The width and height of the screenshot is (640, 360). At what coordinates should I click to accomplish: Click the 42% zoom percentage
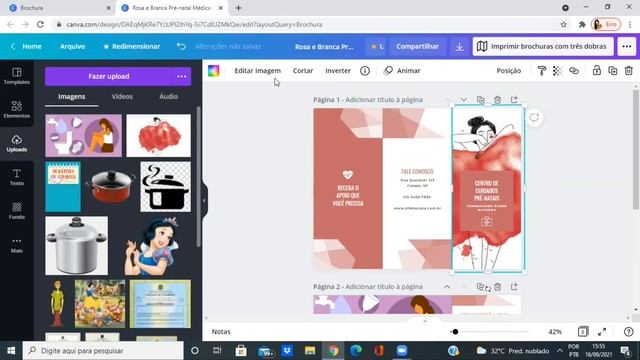[555, 332]
